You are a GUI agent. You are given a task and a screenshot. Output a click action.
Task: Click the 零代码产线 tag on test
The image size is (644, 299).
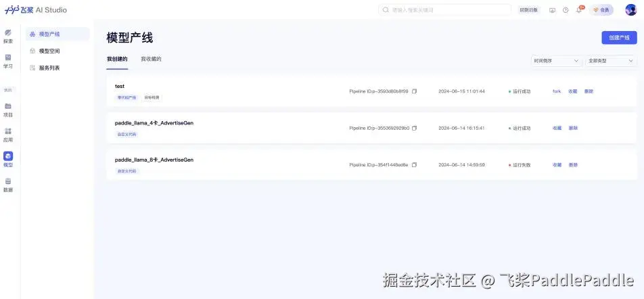tap(127, 97)
